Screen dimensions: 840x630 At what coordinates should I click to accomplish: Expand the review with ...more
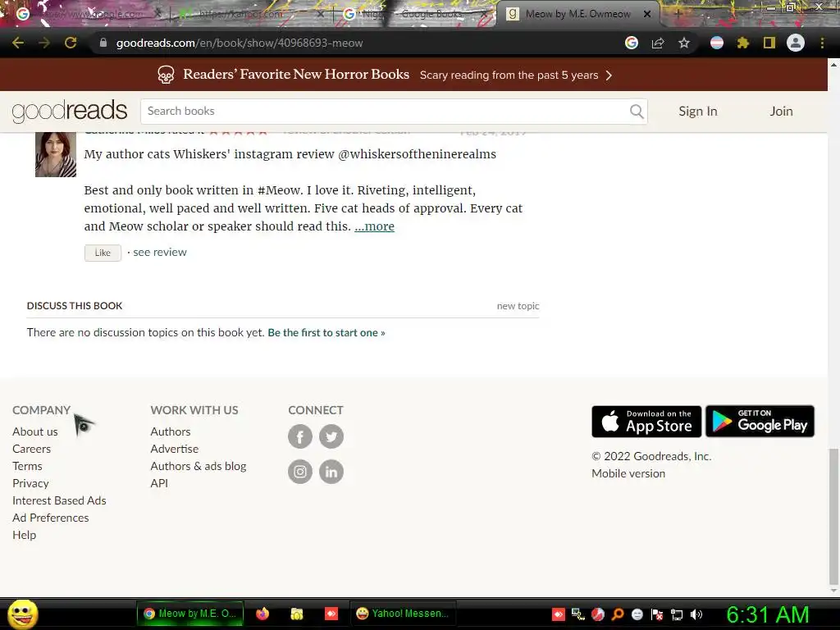[x=374, y=226]
